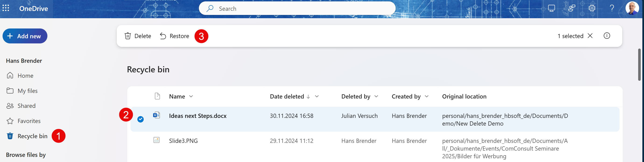The height and width of the screenshot is (162, 644).
Task: Expand the Name column dropdown
Action: tap(191, 96)
